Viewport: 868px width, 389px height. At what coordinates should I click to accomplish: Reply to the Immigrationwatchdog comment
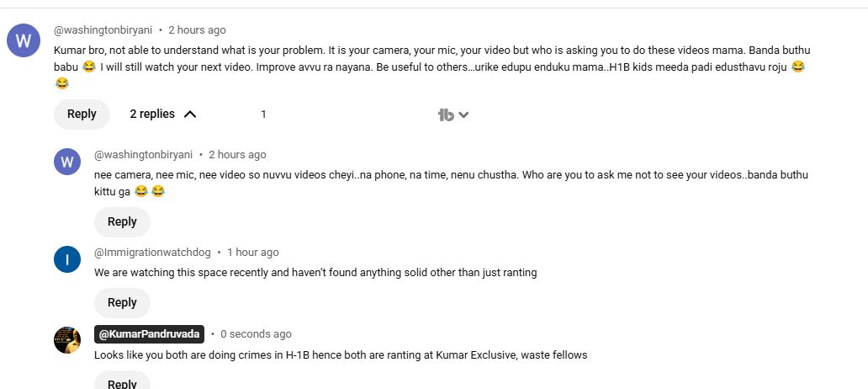(122, 302)
